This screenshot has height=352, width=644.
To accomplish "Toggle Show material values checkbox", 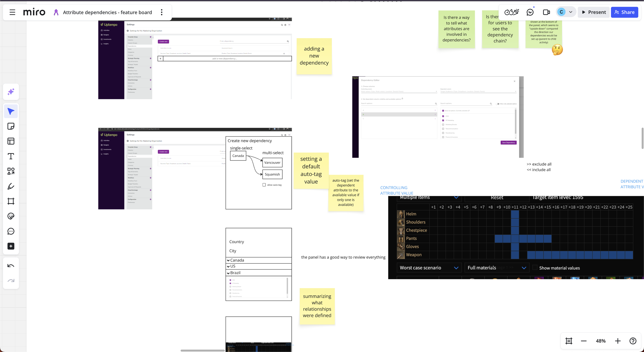I will 535,268.
